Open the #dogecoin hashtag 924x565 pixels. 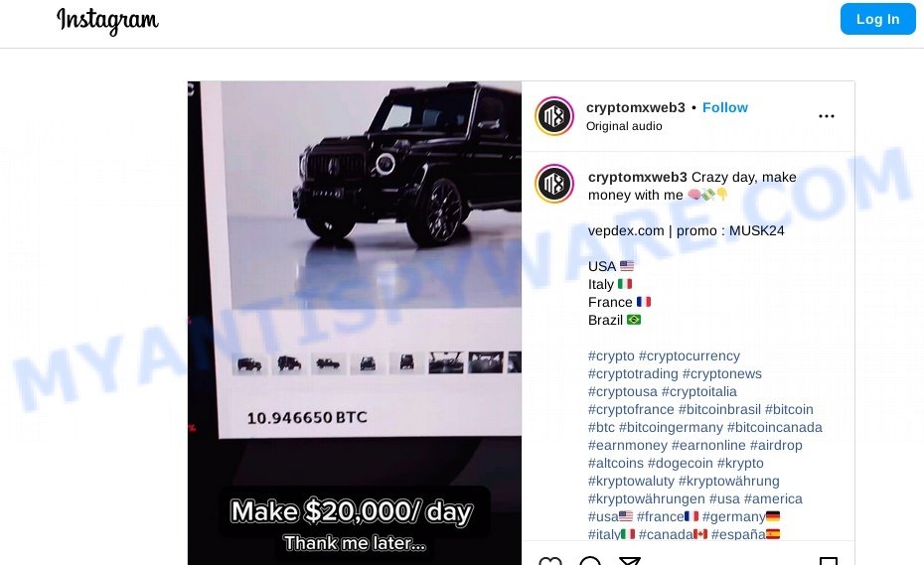[x=680, y=463]
